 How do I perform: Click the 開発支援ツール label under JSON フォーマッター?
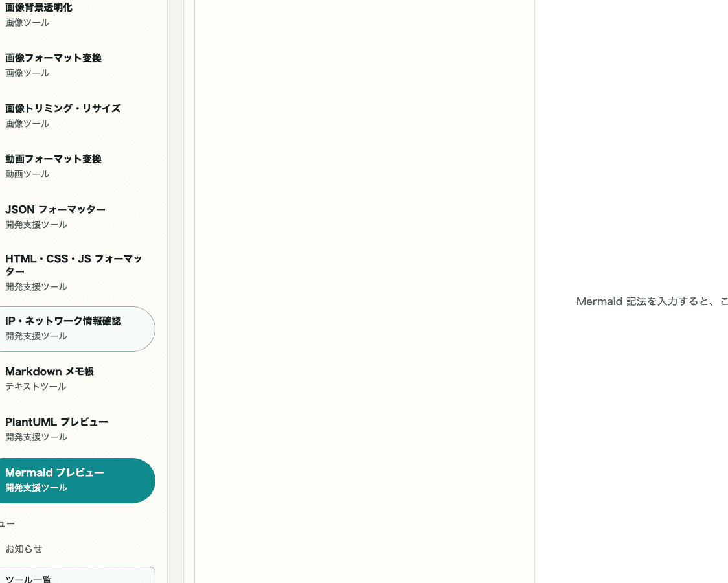point(36,224)
